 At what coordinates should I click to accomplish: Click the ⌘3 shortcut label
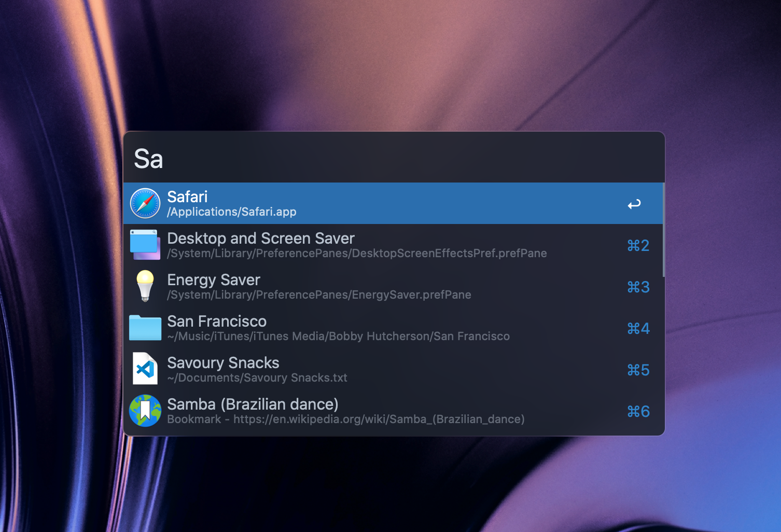[x=638, y=287]
